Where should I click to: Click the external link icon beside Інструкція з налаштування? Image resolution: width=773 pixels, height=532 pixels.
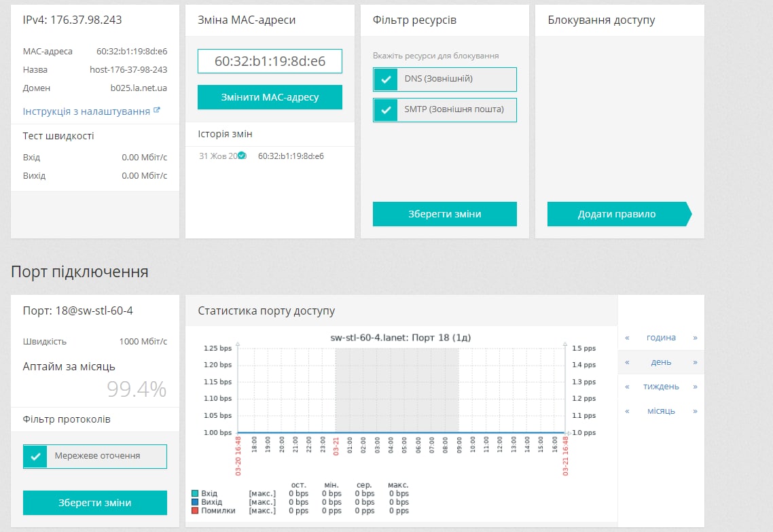tap(157, 110)
